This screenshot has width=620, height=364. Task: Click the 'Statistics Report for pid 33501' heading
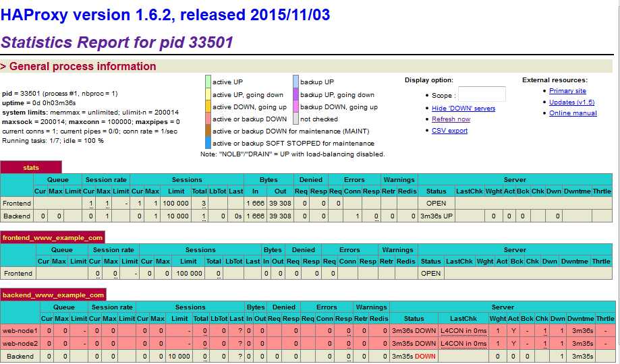coord(117,42)
